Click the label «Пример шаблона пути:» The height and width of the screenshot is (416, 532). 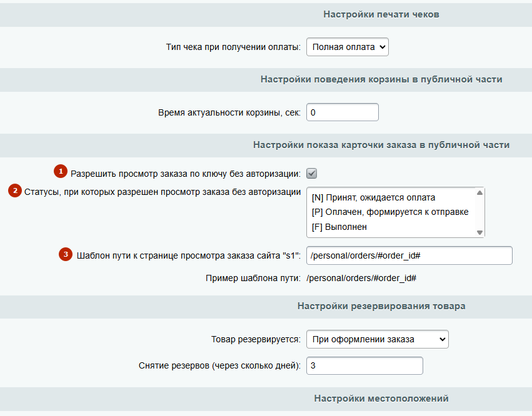253,279
